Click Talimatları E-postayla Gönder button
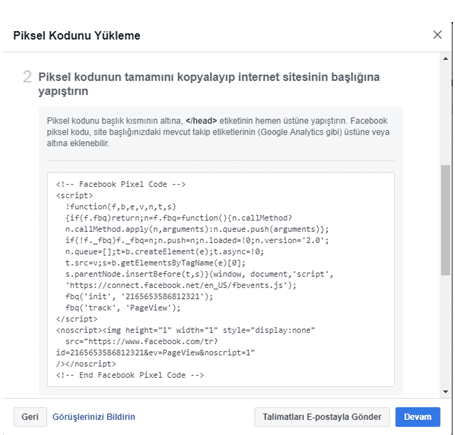The height and width of the screenshot is (435, 455). click(322, 417)
